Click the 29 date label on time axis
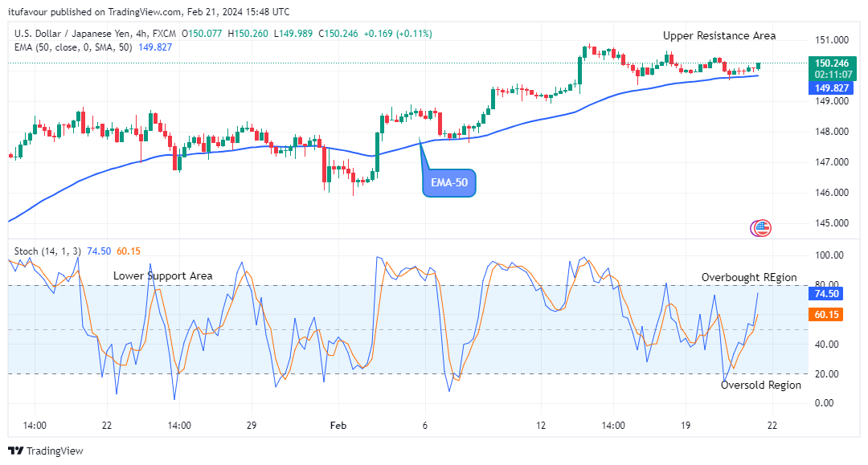 tap(252, 425)
